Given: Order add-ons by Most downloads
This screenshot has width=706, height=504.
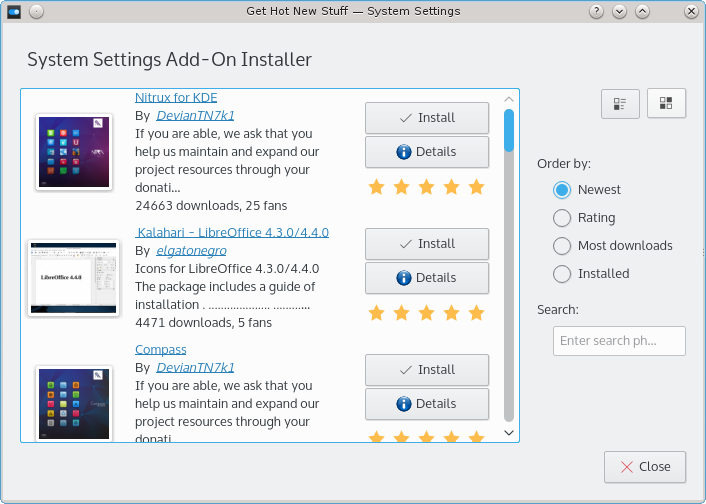Looking at the screenshot, I should [562, 245].
